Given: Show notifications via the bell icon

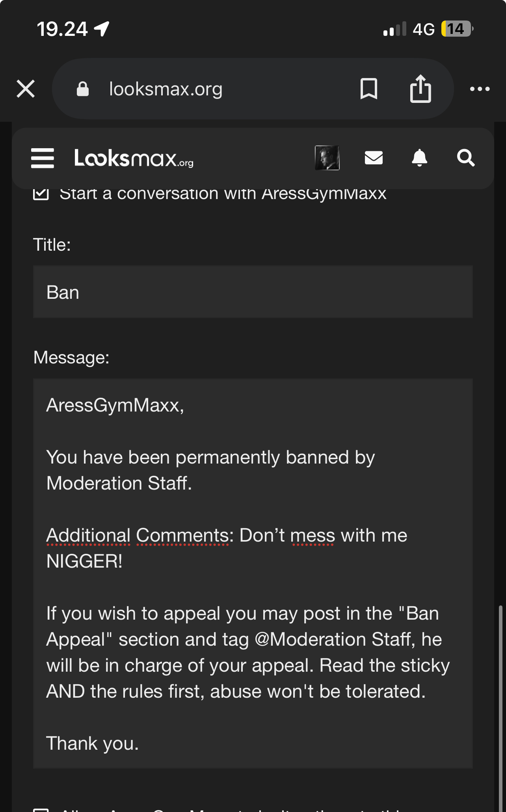Looking at the screenshot, I should coord(419,158).
